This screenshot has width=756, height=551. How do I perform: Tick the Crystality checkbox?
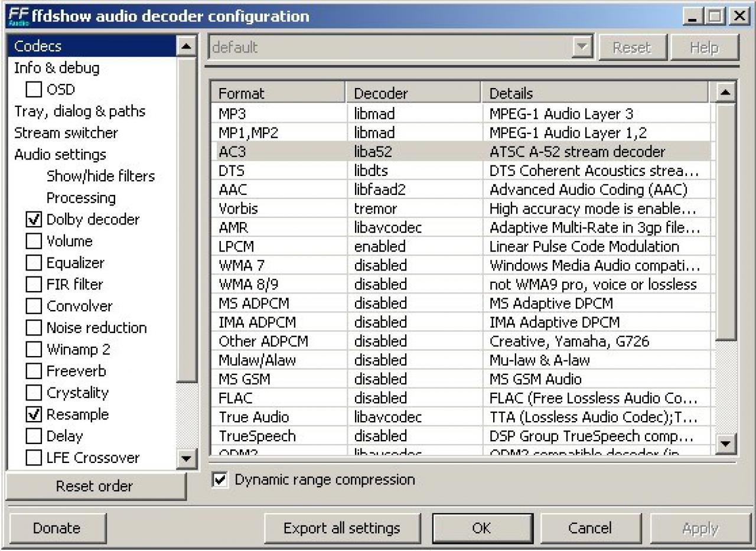34,393
